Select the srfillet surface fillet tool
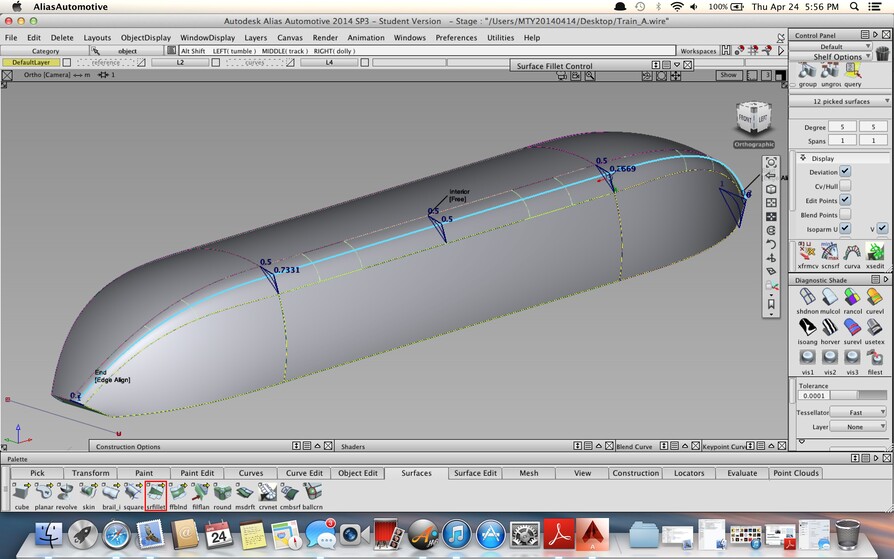 [155, 493]
